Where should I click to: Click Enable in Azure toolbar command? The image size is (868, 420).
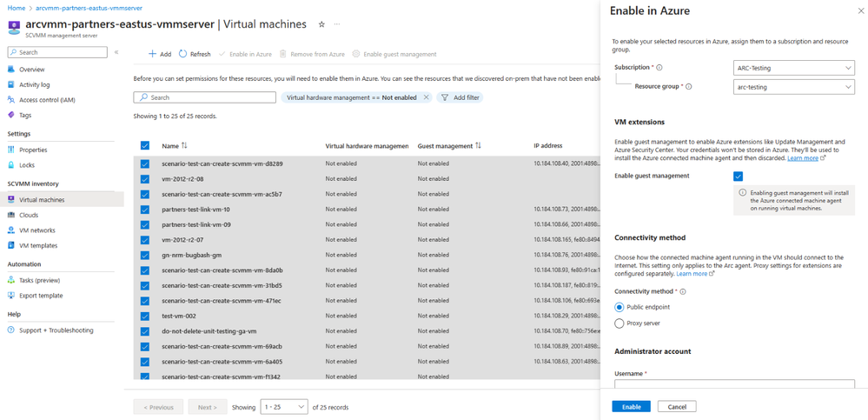pyautogui.click(x=245, y=54)
